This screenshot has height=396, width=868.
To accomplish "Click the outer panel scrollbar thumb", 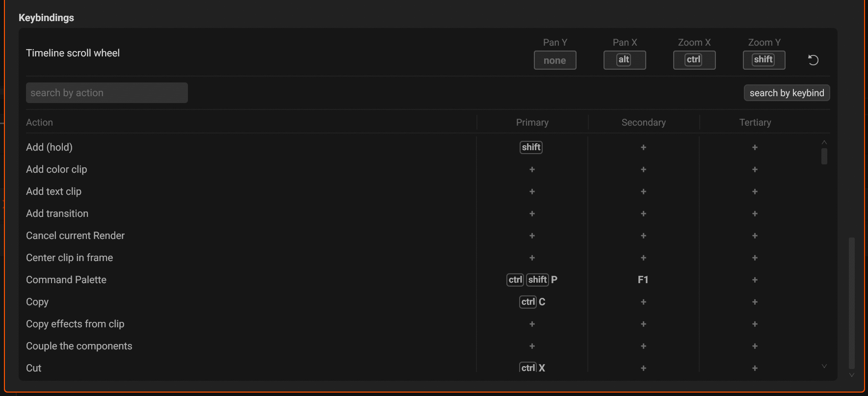I will [x=852, y=303].
